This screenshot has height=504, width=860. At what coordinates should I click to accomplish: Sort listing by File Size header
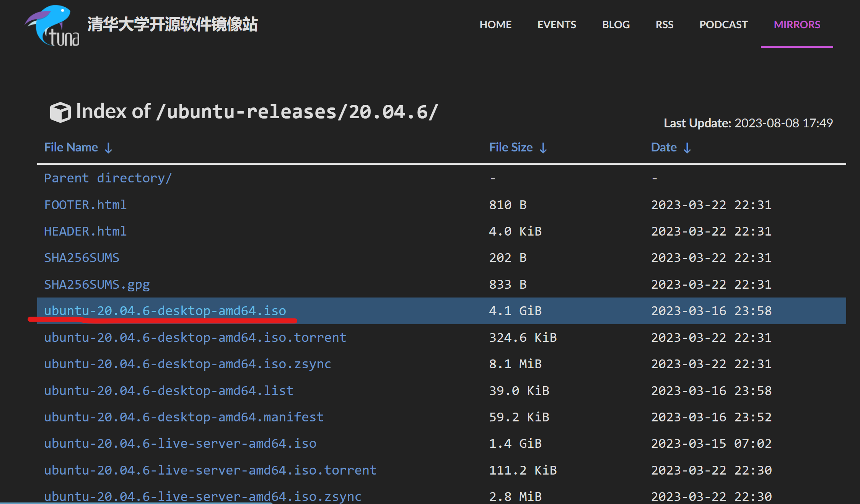tap(511, 148)
